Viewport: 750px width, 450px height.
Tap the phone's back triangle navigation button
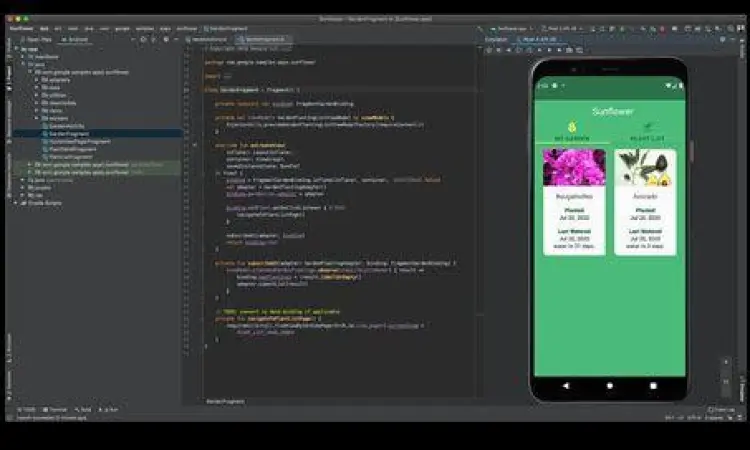[566, 385]
